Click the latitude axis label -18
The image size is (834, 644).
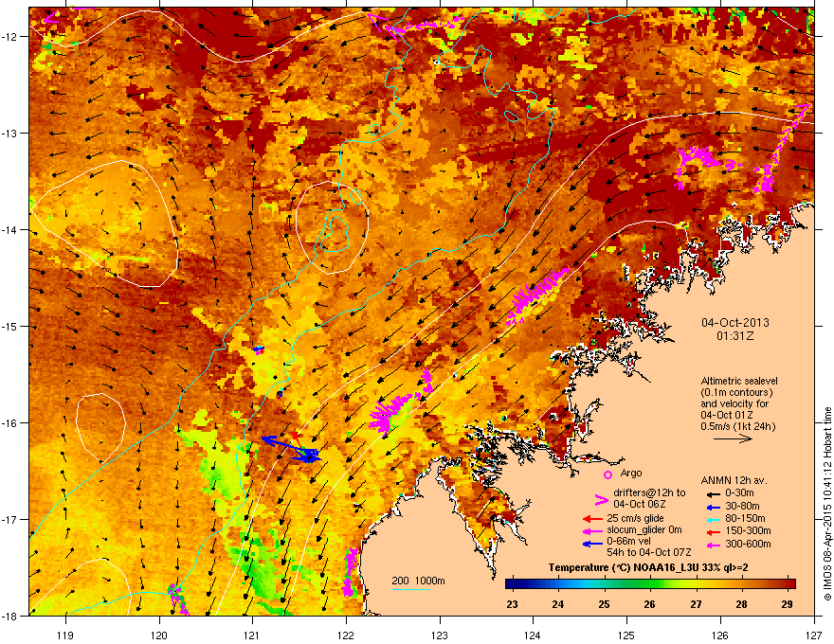pyautogui.click(x=10, y=616)
